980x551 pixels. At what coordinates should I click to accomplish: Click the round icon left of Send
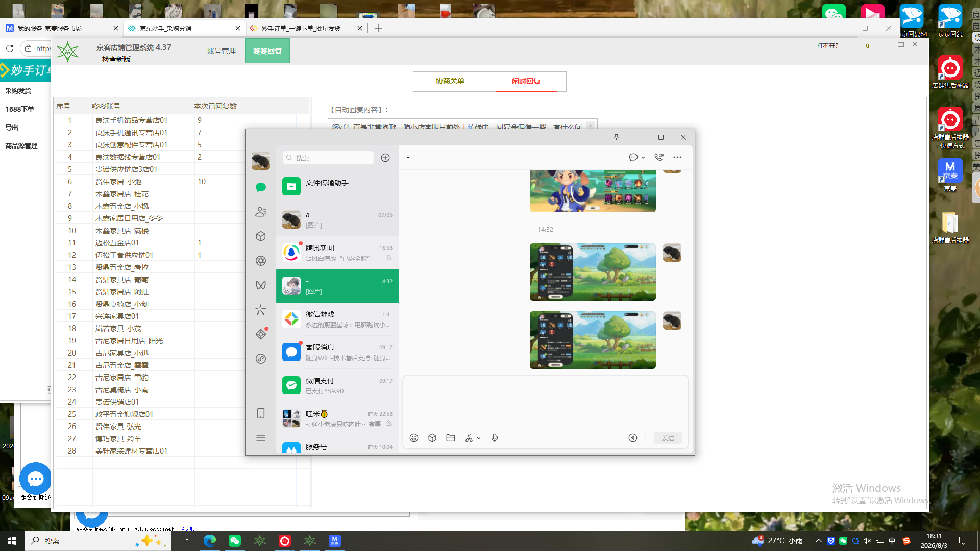click(633, 438)
